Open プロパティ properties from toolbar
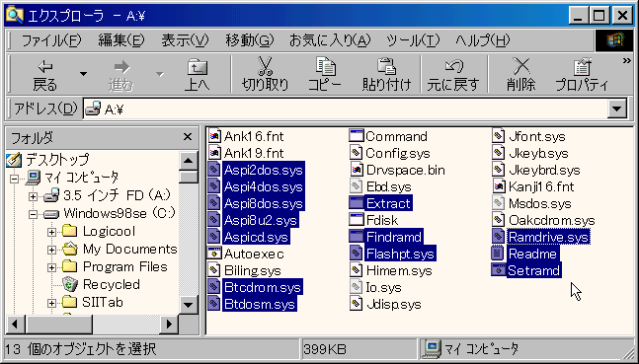Image resolution: width=639 pixels, height=364 pixels. (x=582, y=75)
